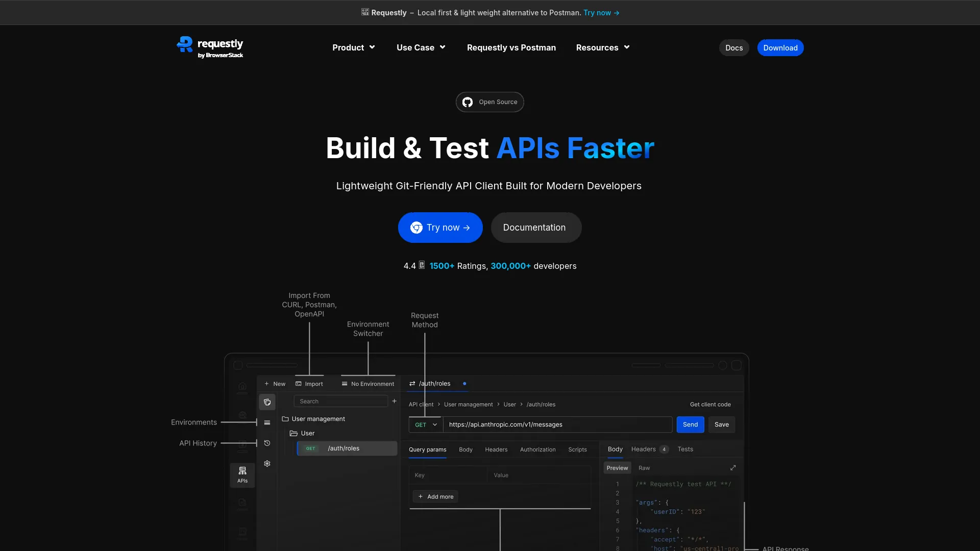Click the Key cell in query params table
Viewport: 980px width, 551px height.
point(448,475)
